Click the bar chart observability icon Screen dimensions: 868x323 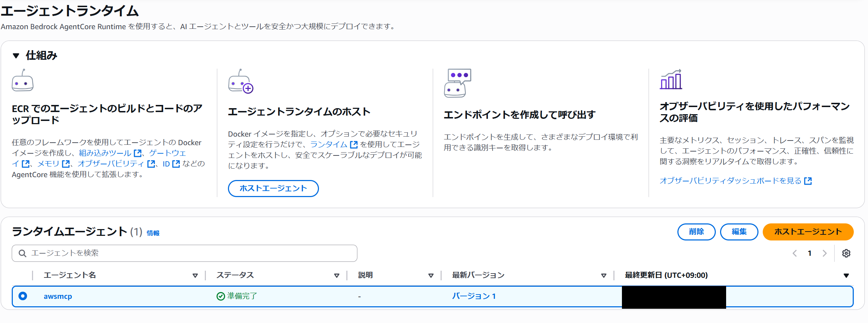click(x=671, y=80)
